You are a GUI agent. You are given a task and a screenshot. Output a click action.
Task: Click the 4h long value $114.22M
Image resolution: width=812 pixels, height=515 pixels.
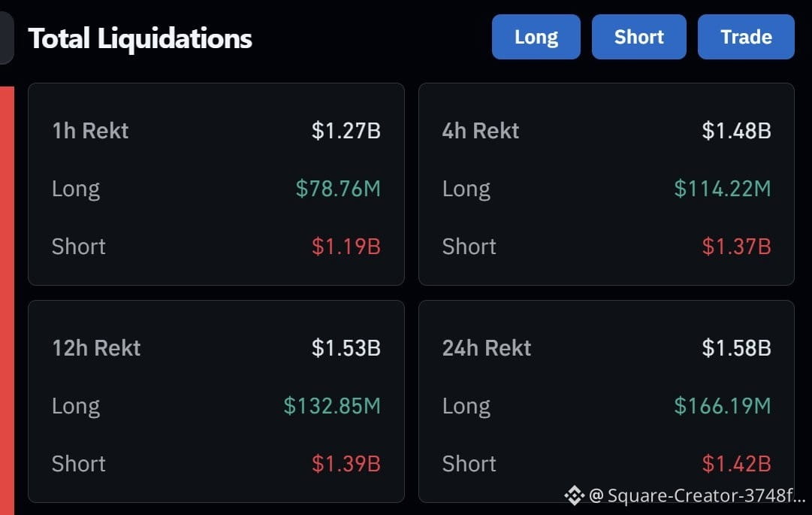(723, 189)
